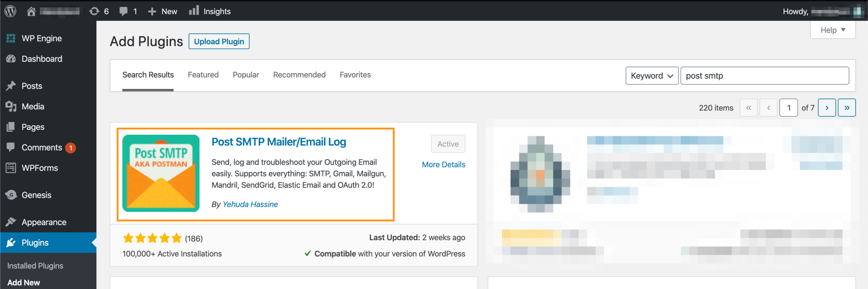The image size is (868, 289).
Task: Click the Appearance paintbrush icon
Action: 11,222
